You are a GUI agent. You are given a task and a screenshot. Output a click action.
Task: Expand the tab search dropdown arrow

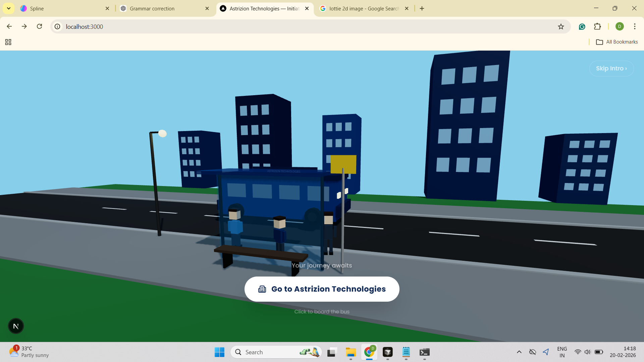[9, 8]
